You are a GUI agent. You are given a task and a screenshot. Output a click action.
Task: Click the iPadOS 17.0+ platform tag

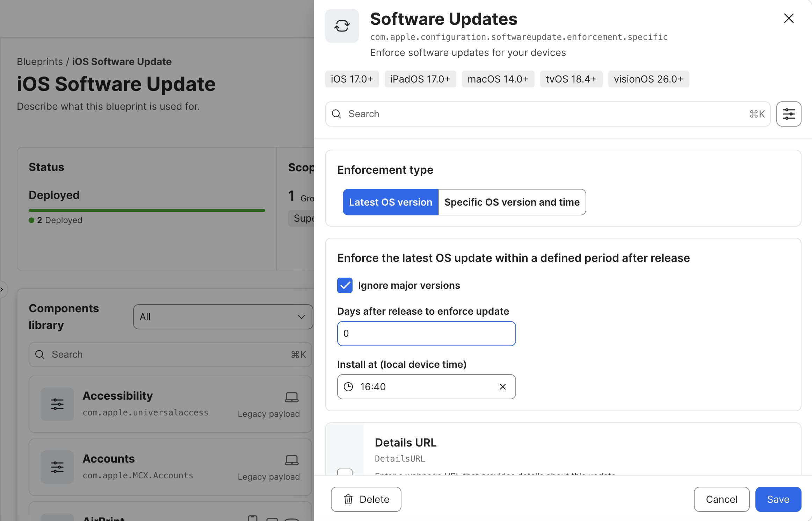pyautogui.click(x=420, y=79)
